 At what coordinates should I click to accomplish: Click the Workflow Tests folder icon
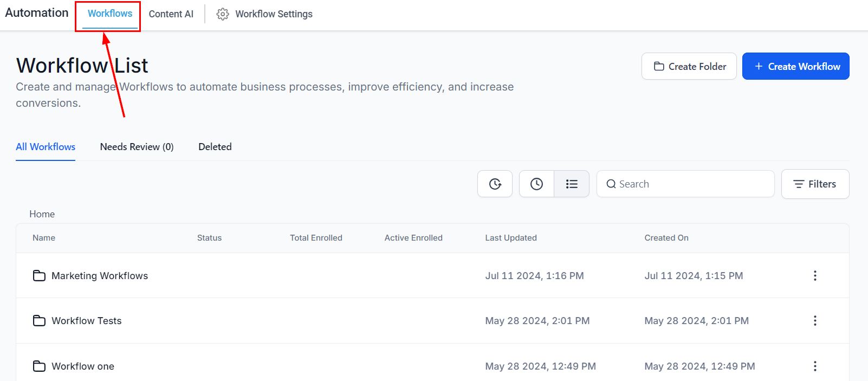pos(39,321)
